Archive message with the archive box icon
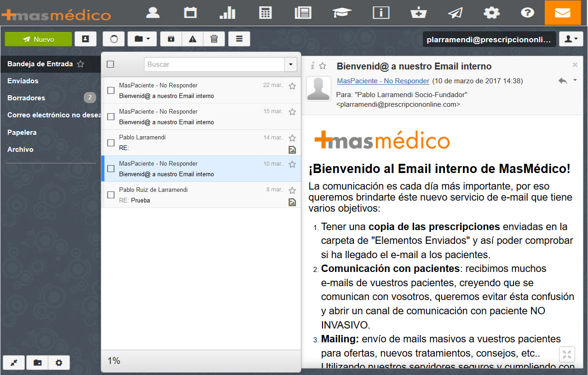 pyautogui.click(x=171, y=39)
